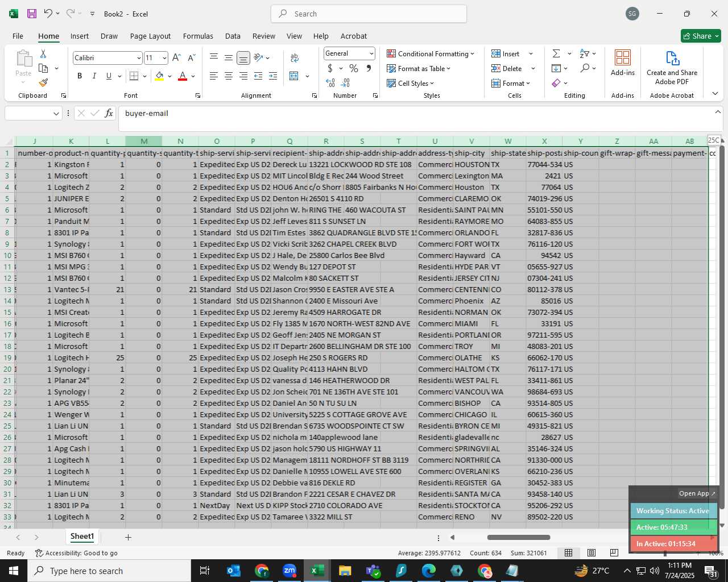Switch to the Acrobat tab
Image resolution: width=728 pixels, height=582 pixels.
(x=354, y=36)
